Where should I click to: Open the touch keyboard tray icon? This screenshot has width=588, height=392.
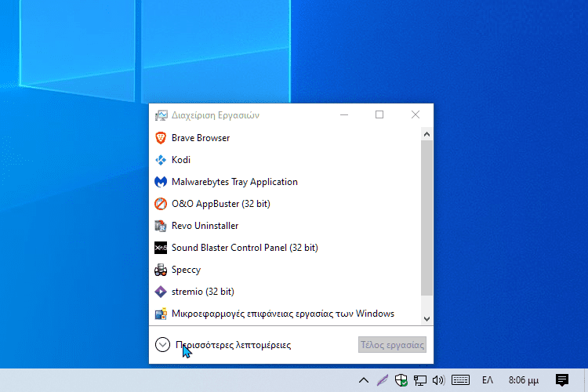[460, 380]
